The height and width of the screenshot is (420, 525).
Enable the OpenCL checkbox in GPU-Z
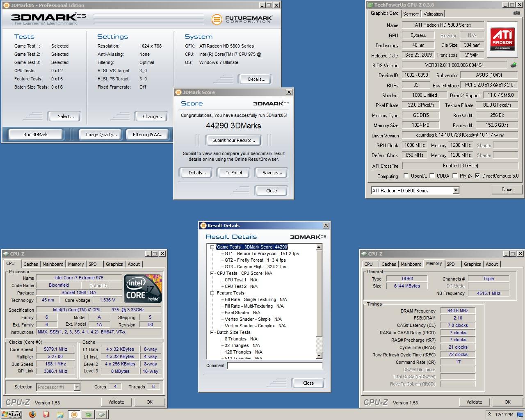(x=406, y=176)
